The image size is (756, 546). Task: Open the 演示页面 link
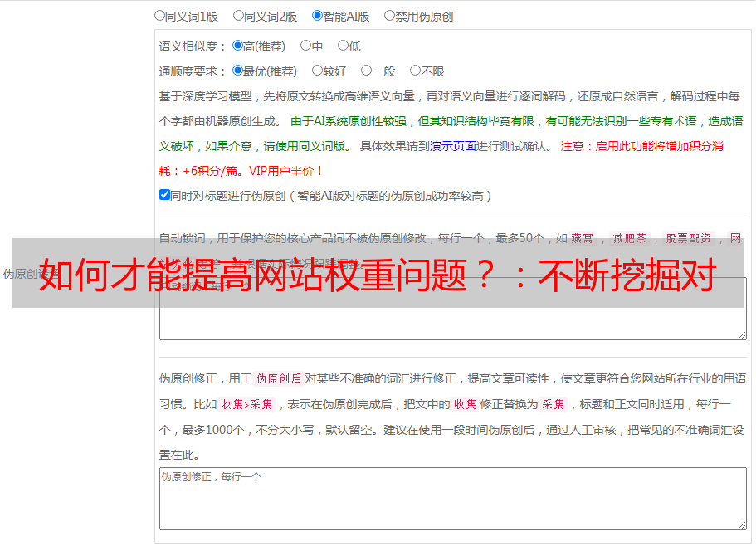pos(452,146)
